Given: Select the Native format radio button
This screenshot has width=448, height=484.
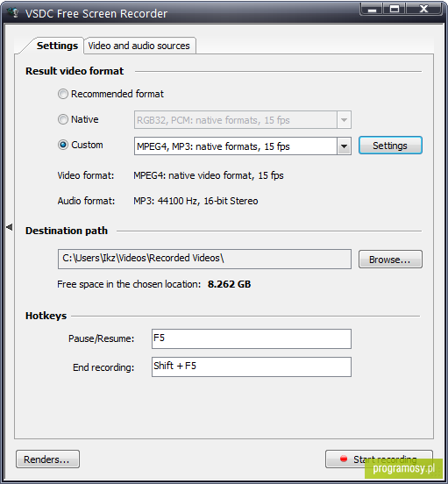Looking at the screenshot, I should pyautogui.click(x=63, y=119).
